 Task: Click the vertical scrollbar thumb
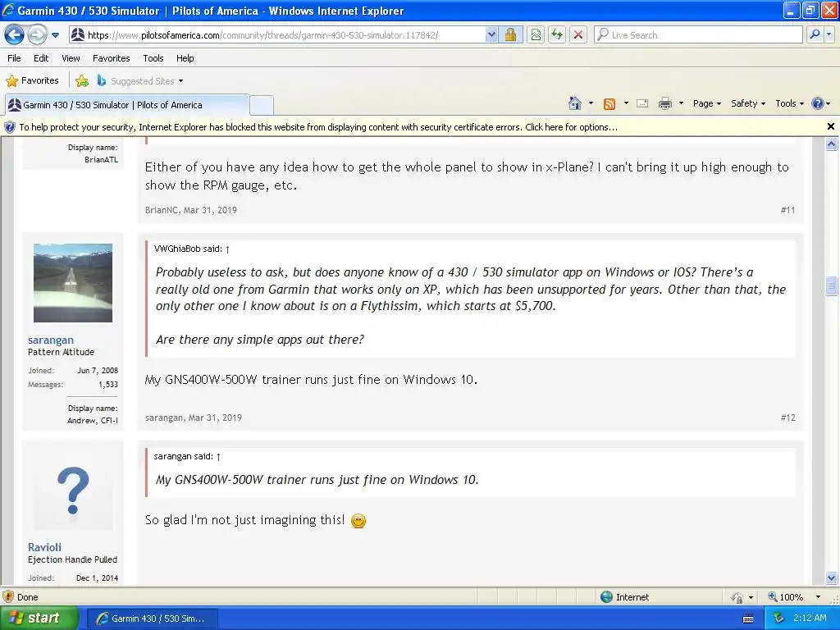[x=831, y=285]
